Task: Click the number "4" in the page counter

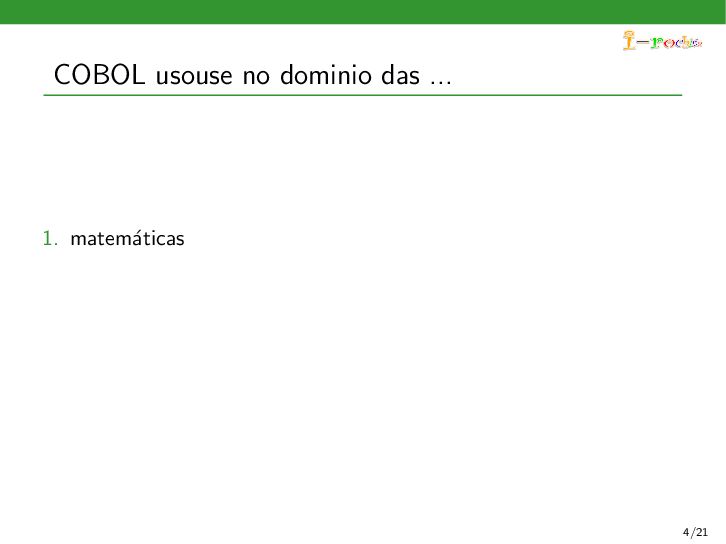Action: pyautogui.click(x=686, y=532)
